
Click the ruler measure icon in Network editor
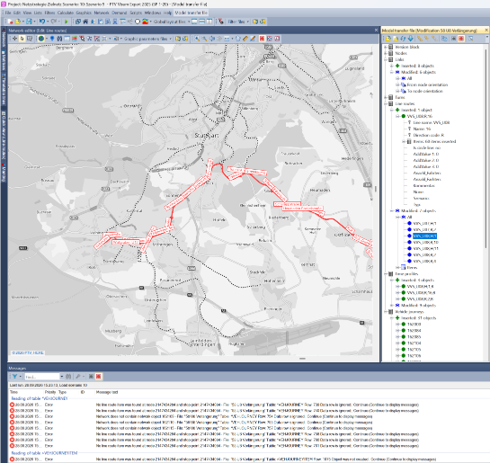(x=245, y=39)
